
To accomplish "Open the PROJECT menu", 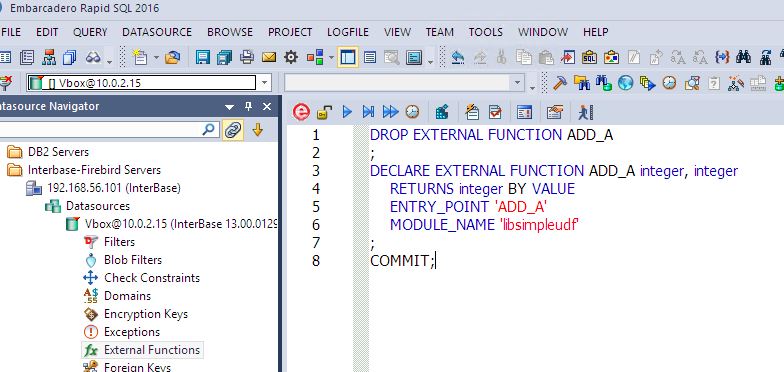I will pos(290,32).
